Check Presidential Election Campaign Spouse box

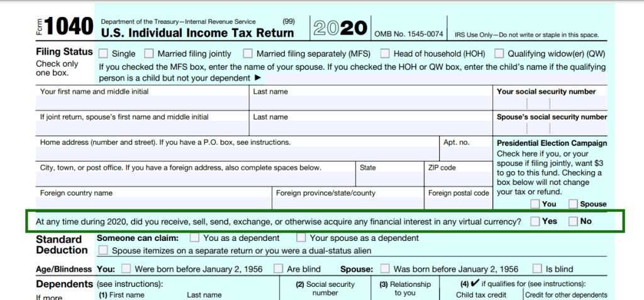tap(574, 204)
